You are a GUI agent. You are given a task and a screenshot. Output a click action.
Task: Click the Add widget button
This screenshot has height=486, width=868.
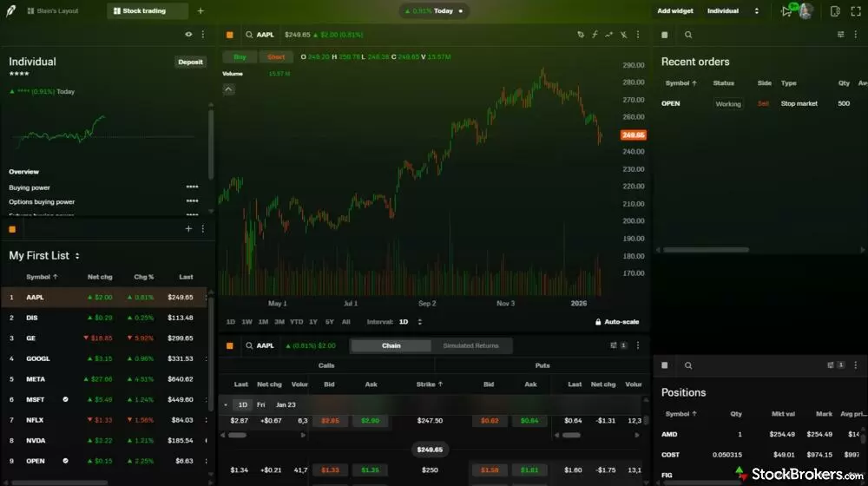point(674,10)
